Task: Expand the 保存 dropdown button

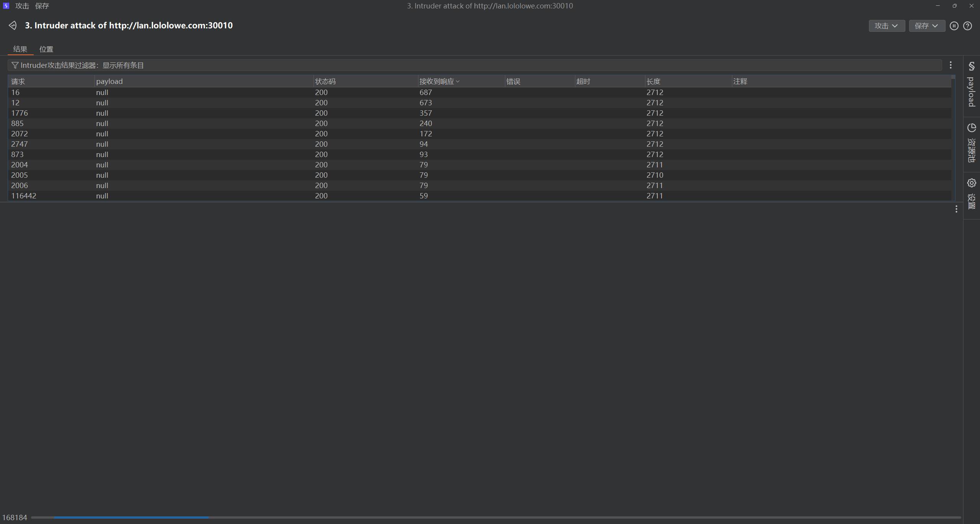Action: click(x=927, y=26)
